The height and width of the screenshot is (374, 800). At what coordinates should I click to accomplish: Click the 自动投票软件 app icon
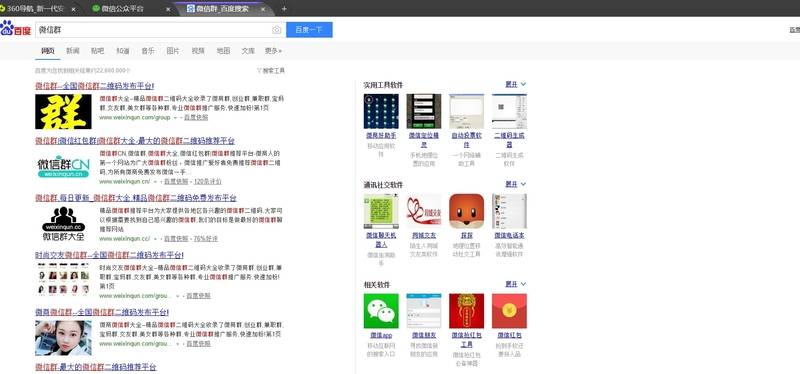click(466, 111)
